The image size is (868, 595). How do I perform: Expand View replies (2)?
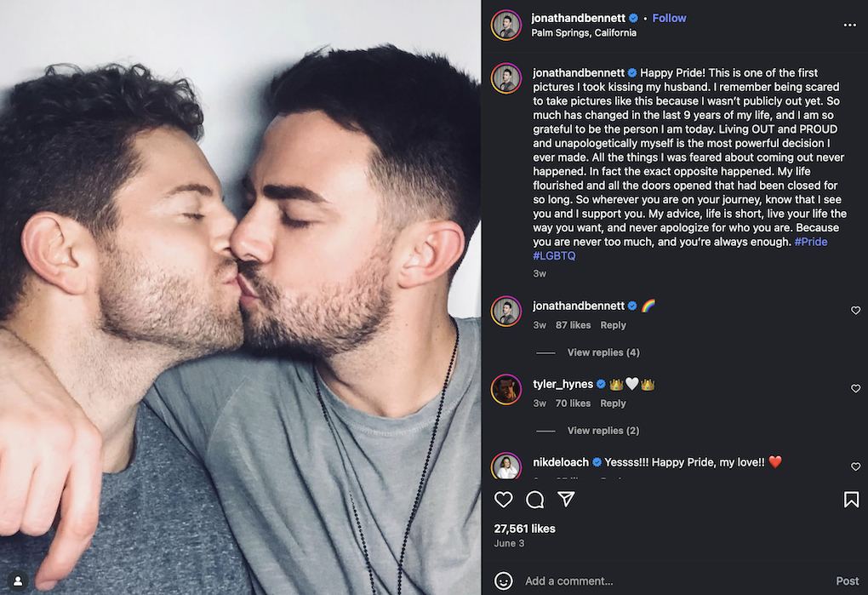[603, 431]
